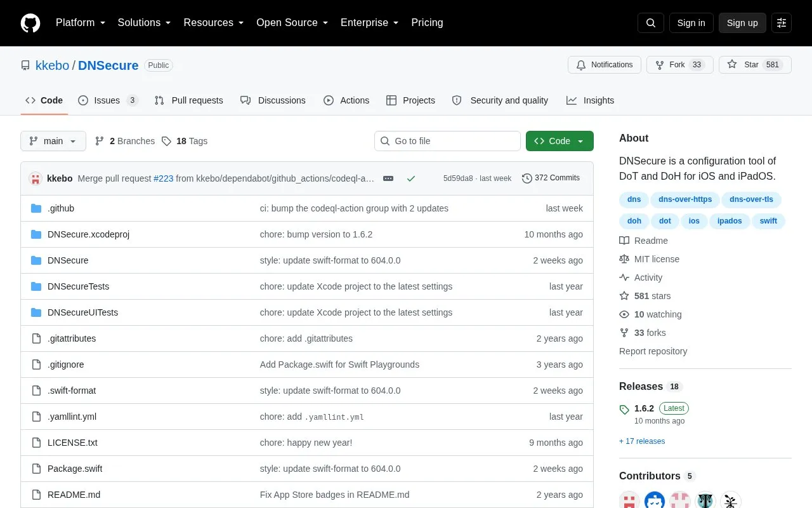Open the 2 Branches link
The image size is (812, 508).
point(124,141)
